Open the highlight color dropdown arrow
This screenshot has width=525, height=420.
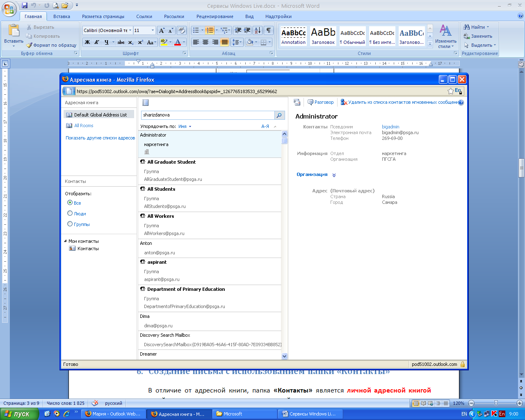point(170,42)
